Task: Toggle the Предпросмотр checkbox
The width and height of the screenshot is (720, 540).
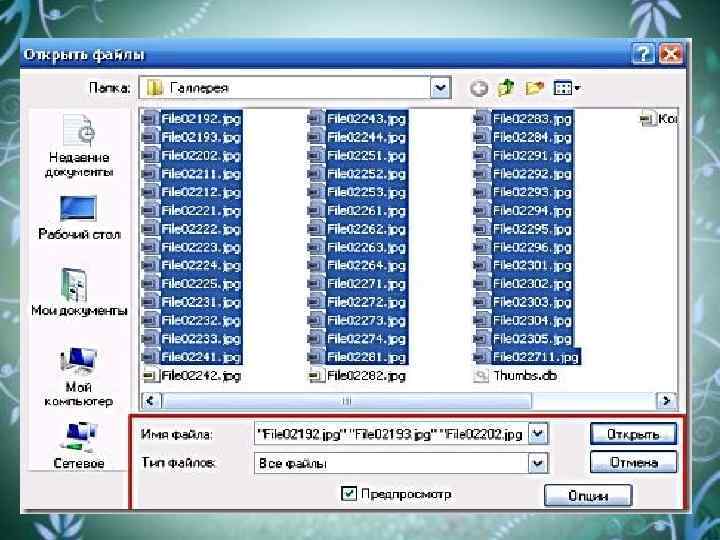Action: [x=349, y=494]
